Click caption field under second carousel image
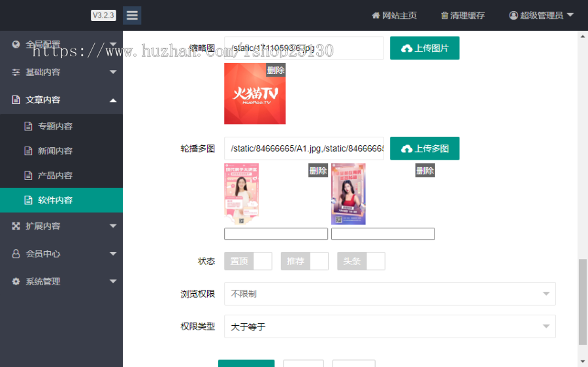Viewport: 588px width, 367px height. pyautogui.click(x=383, y=234)
